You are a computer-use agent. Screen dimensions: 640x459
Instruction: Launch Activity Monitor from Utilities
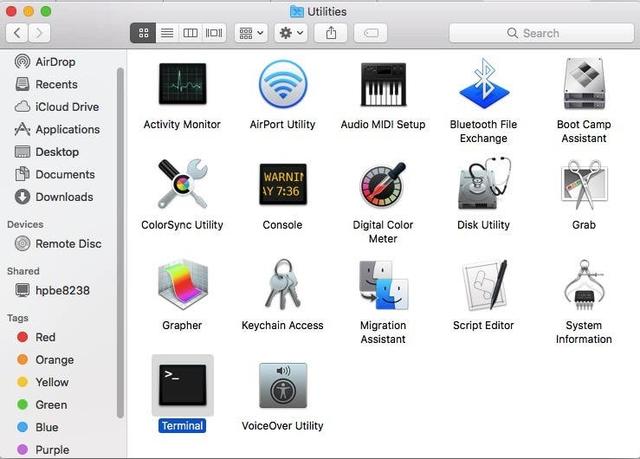point(182,85)
